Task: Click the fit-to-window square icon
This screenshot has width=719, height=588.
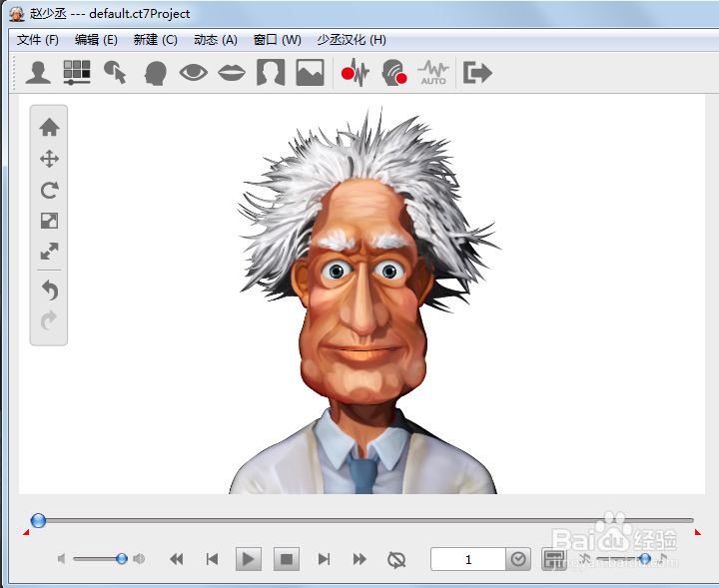Action: (49, 221)
